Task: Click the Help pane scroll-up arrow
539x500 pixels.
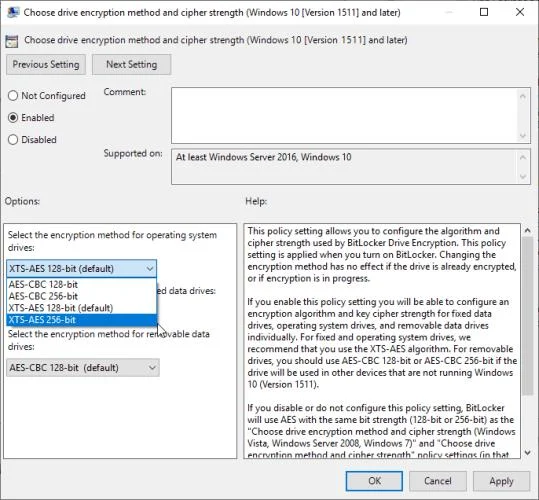Action: point(527,231)
